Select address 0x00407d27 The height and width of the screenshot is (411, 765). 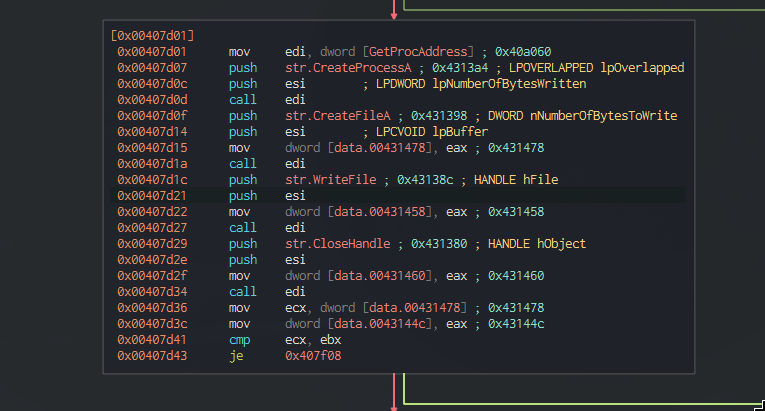(x=152, y=227)
